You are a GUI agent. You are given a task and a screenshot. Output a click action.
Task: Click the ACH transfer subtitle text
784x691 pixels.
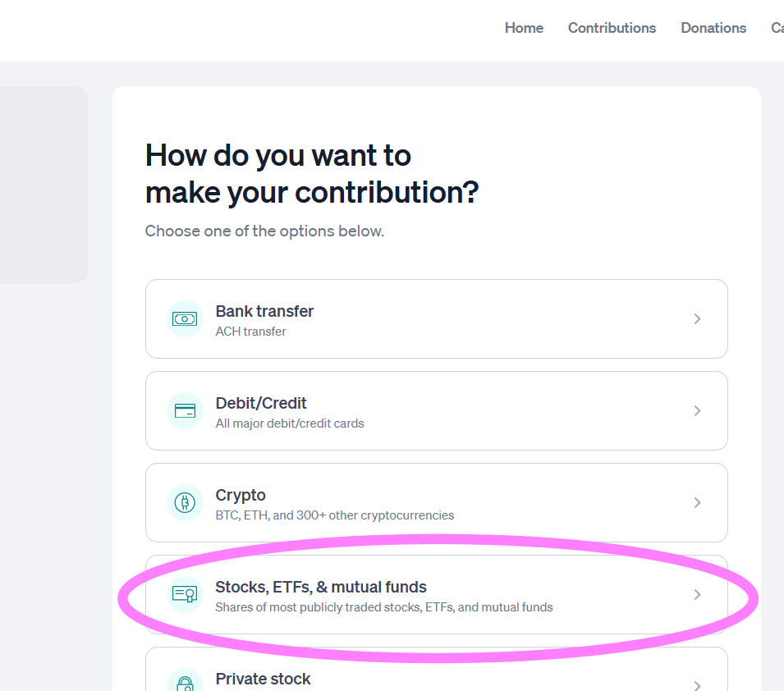(250, 332)
